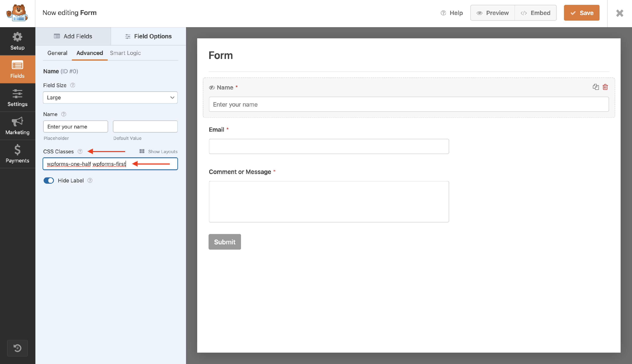632x364 pixels.
Task: Open the Help link
Action: [452, 13]
